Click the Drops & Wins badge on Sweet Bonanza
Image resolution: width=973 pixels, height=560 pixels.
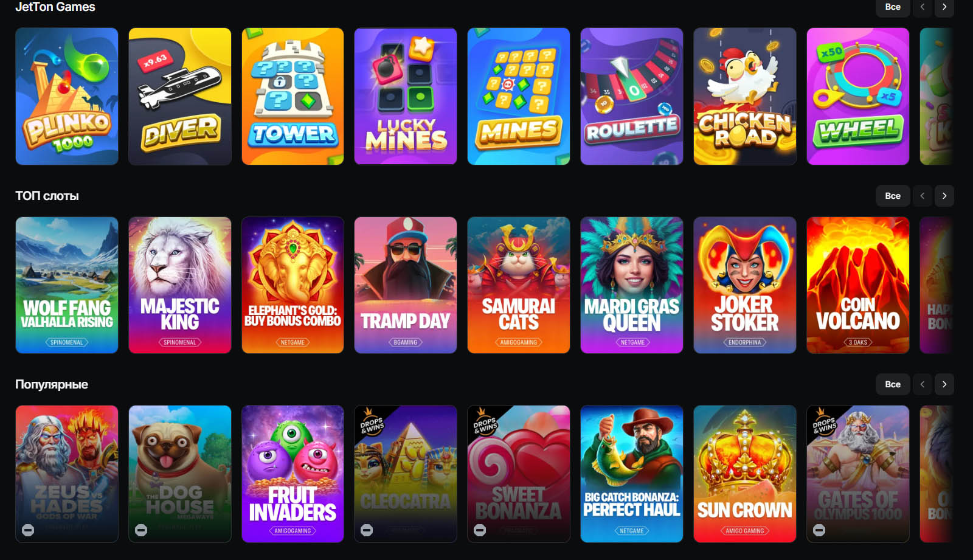pos(485,422)
